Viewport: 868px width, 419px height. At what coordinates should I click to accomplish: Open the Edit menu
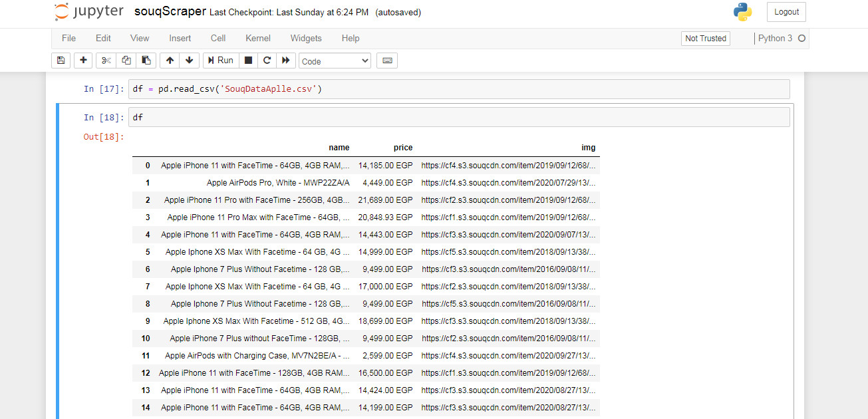(x=103, y=39)
